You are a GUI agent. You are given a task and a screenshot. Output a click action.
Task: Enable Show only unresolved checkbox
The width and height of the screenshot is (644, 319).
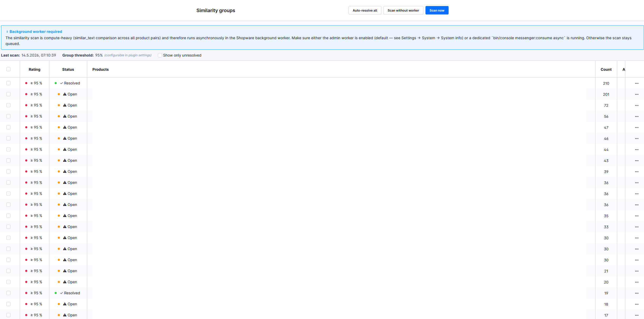tap(160, 55)
